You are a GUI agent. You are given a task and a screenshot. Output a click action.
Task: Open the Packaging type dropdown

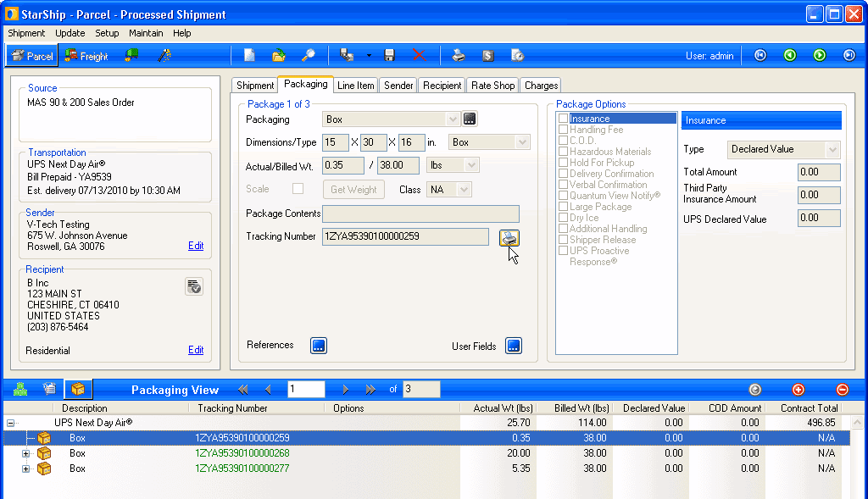[453, 119]
